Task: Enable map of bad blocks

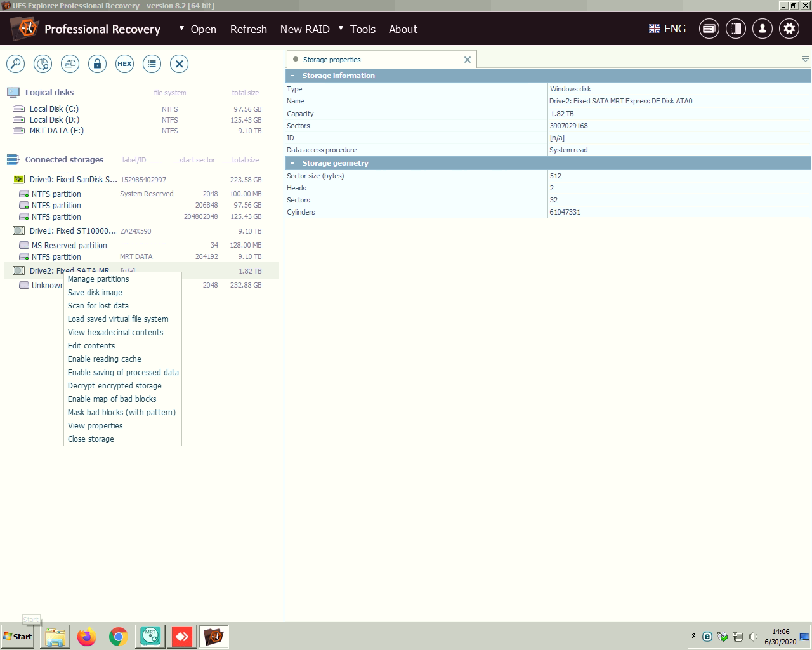Action: (x=112, y=399)
